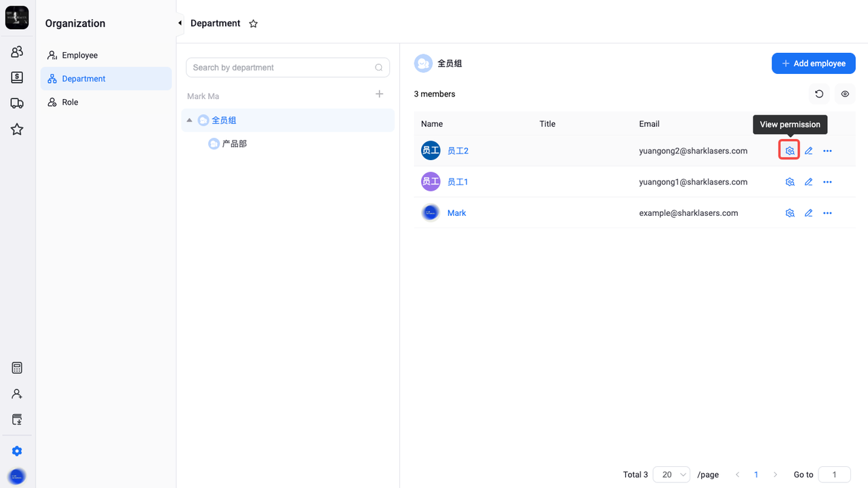The width and height of the screenshot is (868, 488).
Task: Open more actions for 员工1
Action: 827,182
